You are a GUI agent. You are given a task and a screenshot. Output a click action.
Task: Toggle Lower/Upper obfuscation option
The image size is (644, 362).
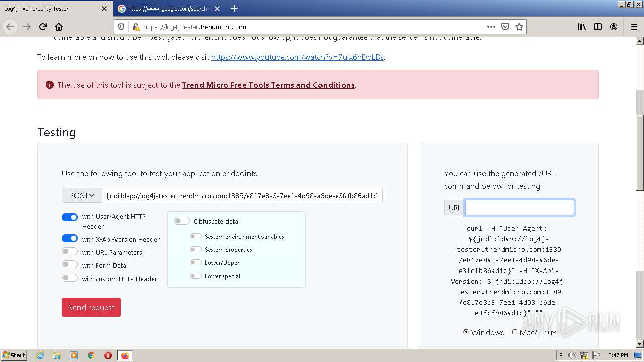point(196,262)
